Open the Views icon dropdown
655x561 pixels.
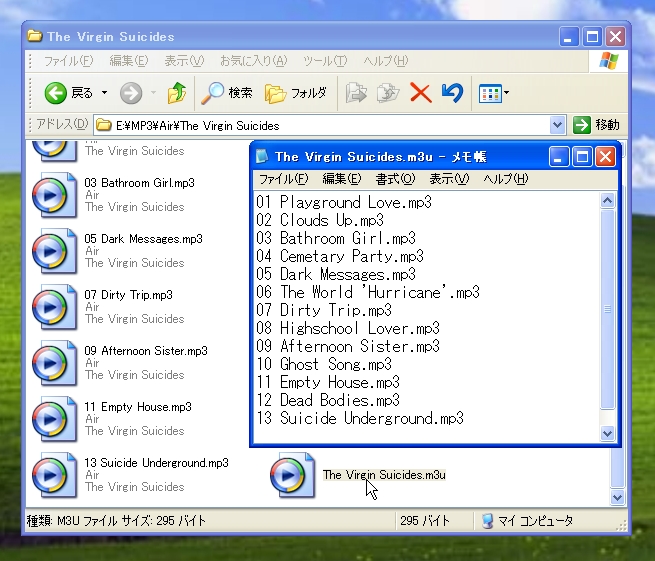493,93
